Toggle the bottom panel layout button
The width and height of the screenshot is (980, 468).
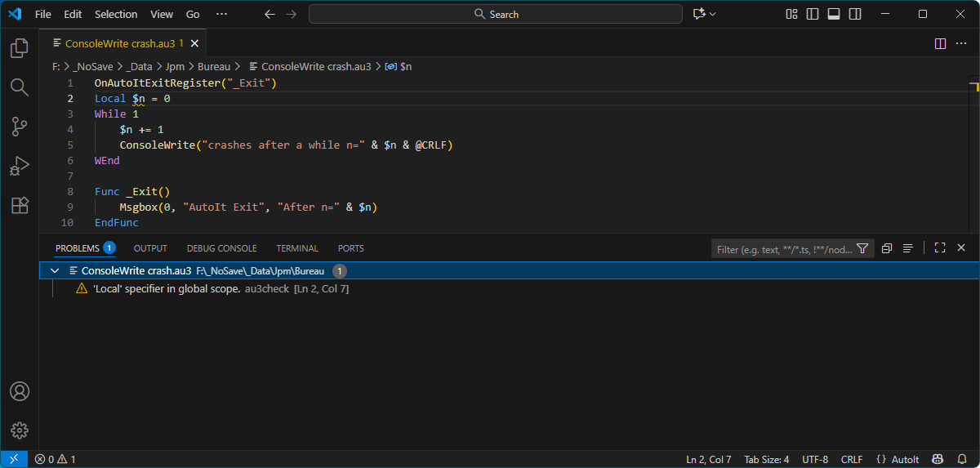pyautogui.click(x=834, y=14)
